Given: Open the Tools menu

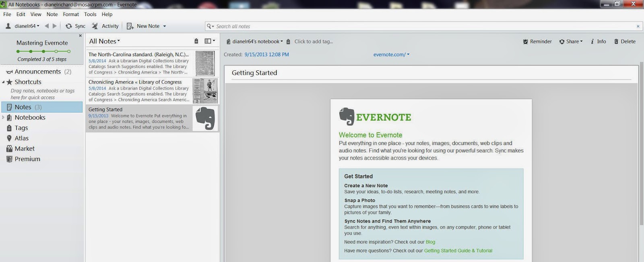Looking at the screenshot, I should click(x=90, y=14).
